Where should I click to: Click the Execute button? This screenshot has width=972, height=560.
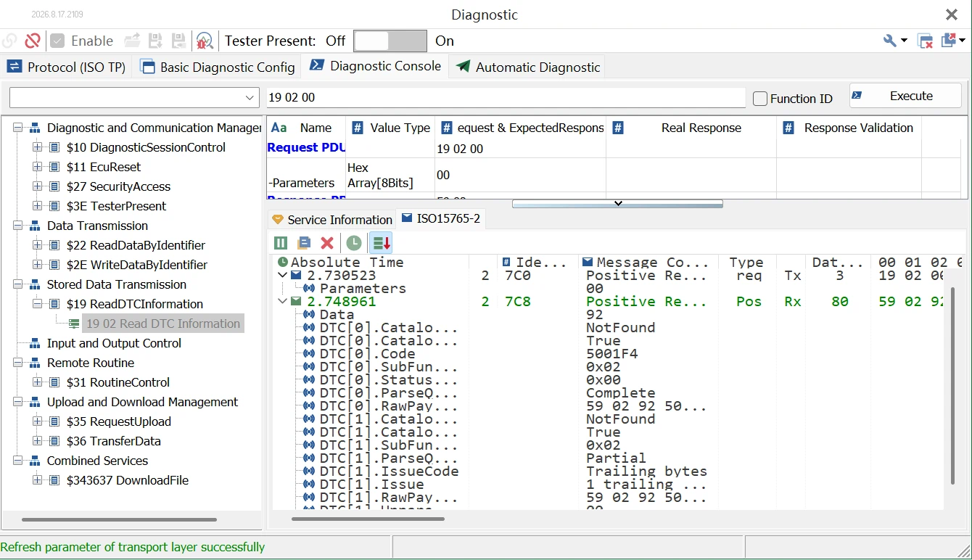point(905,96)
